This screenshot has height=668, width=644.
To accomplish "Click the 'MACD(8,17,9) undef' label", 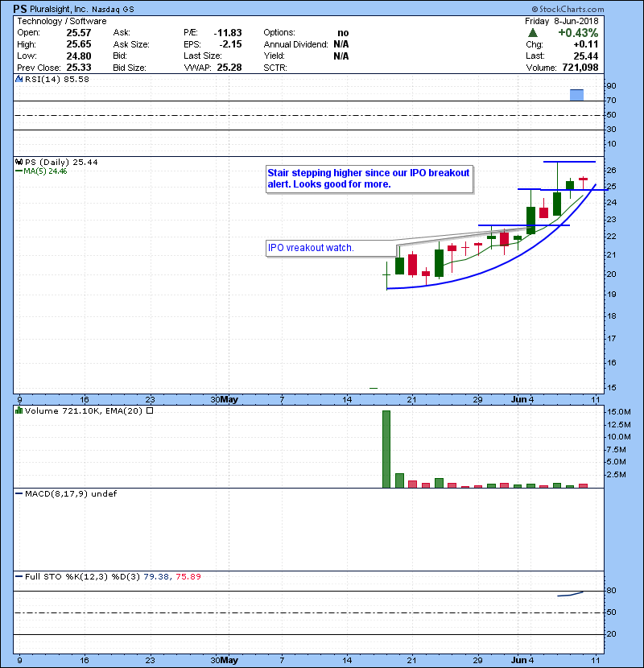I will 71,493.
